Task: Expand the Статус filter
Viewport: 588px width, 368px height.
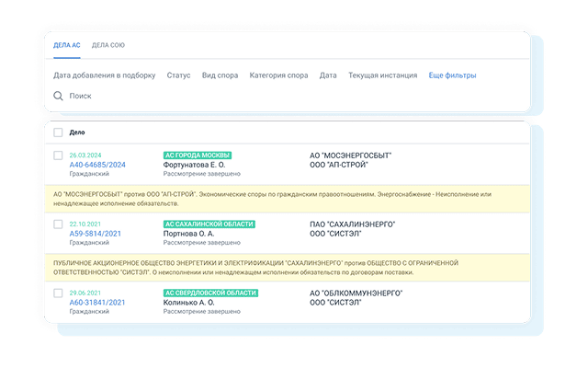Action: [x=178, y=75]
